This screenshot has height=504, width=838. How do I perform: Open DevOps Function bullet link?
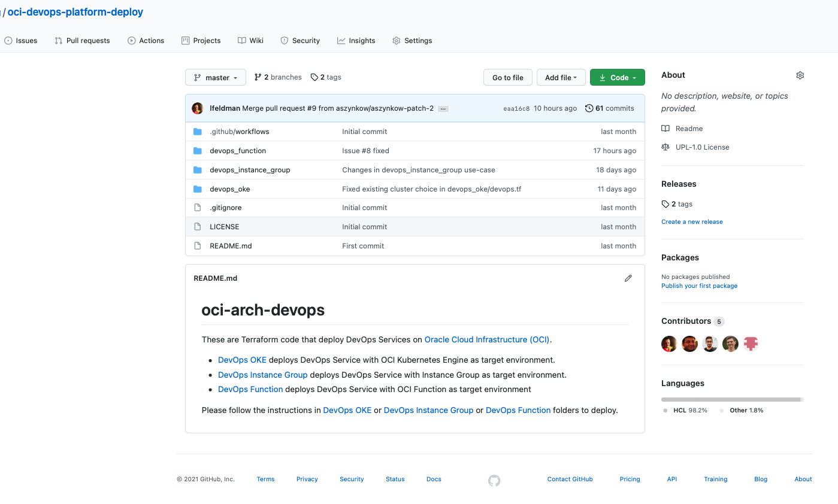250,389
